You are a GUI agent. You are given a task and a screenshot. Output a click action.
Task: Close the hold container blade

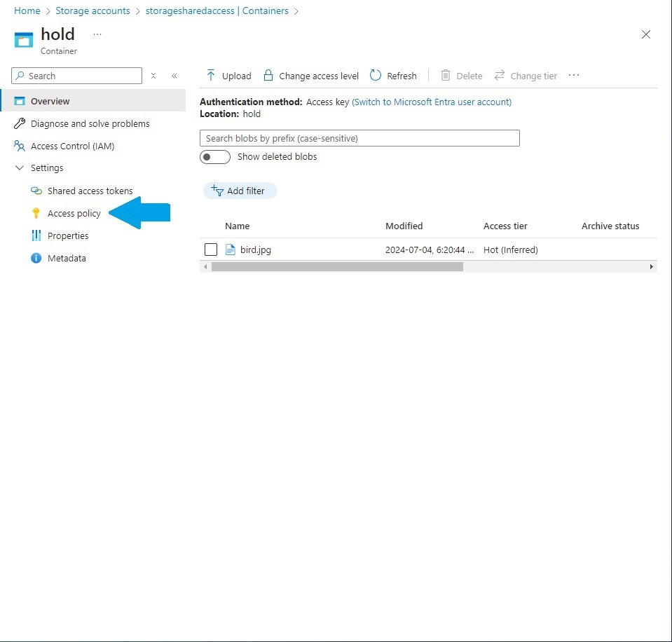tap(646, 34)
